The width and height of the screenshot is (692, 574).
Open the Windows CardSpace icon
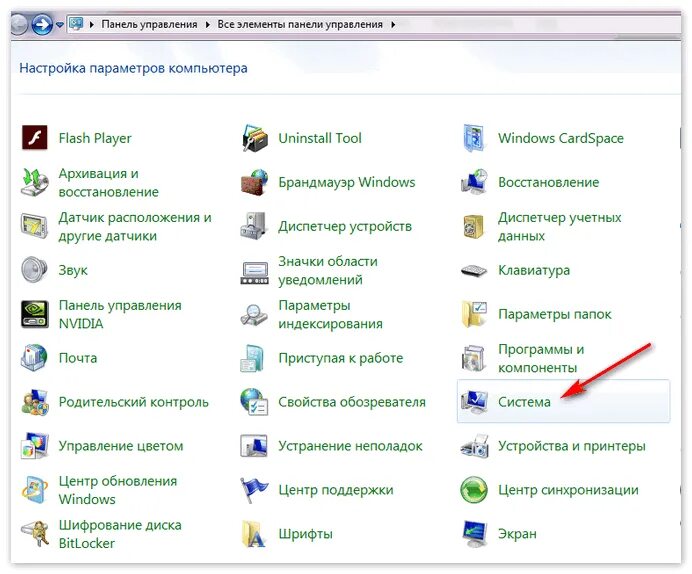pyautogui.click(x=474, y=138)
